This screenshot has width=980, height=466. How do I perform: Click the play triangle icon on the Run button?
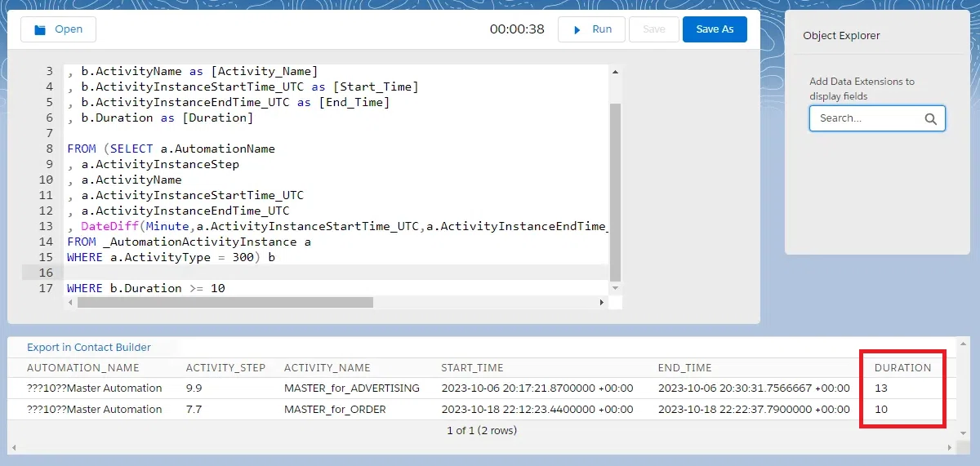(577, 29)
